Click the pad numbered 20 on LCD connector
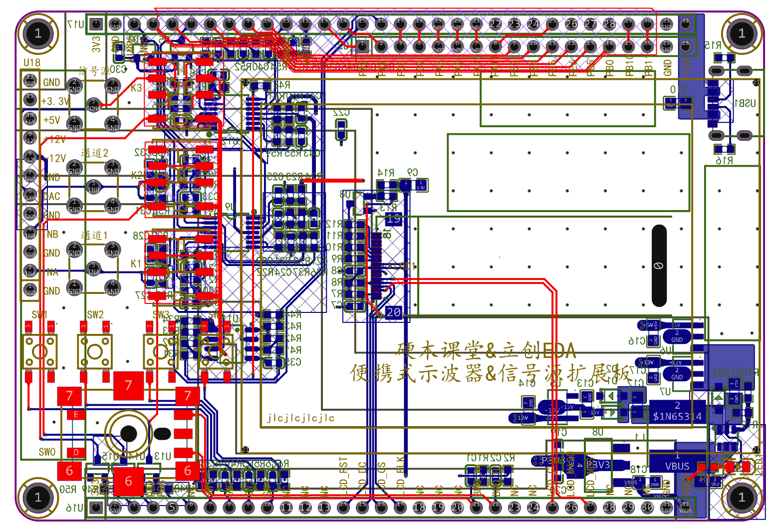Image resolution: width=777 pixels, height=532 pixels. (393, 312)
